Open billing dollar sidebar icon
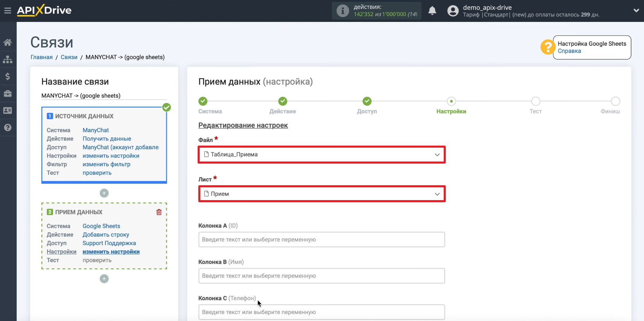The width and height of the screenshot is (644, 321). pos(7,76)
